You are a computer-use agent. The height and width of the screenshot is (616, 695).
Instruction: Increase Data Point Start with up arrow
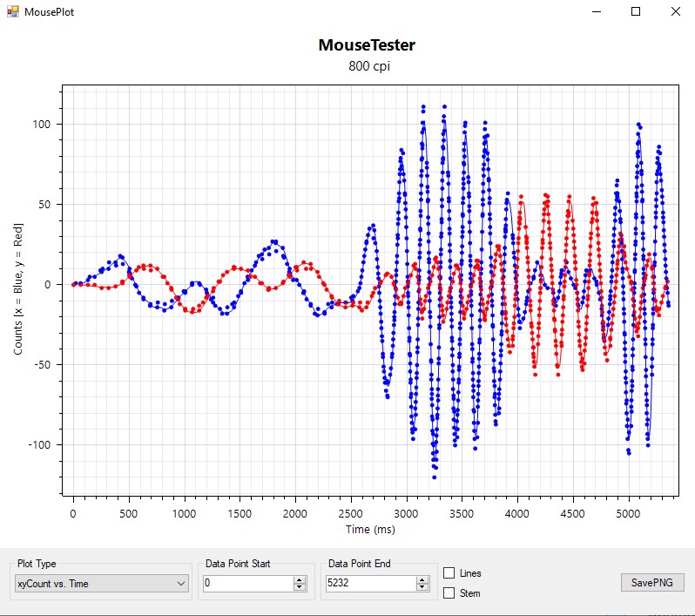[x=300, y=579]
